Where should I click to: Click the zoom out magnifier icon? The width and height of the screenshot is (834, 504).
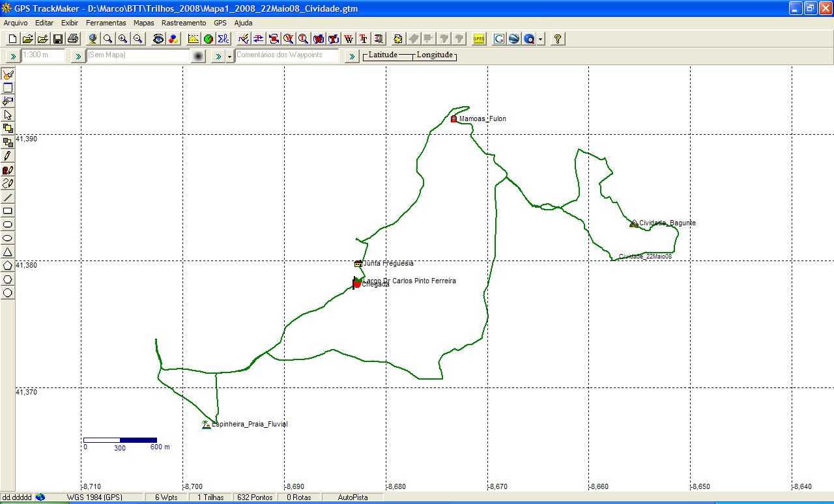click(138, 38)
